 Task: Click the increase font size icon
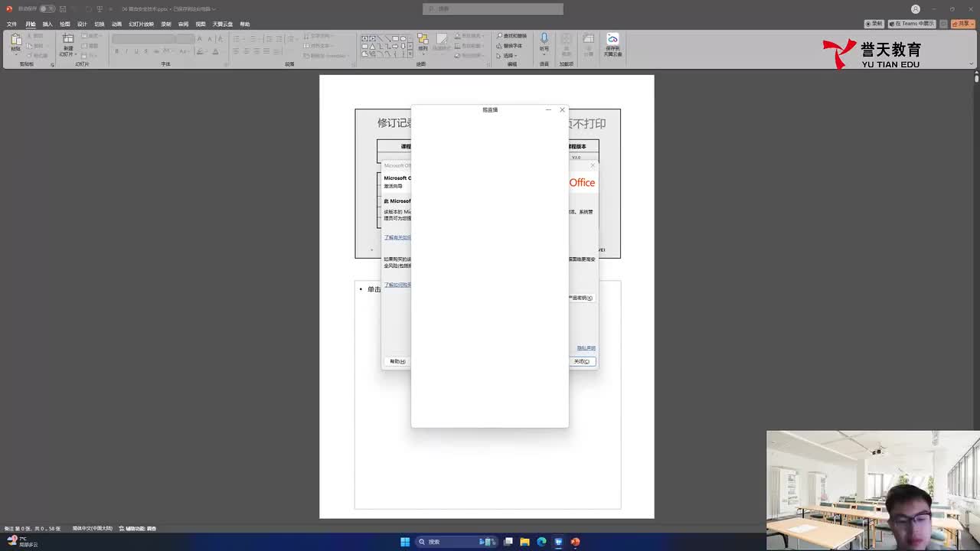tap(200, 39)
